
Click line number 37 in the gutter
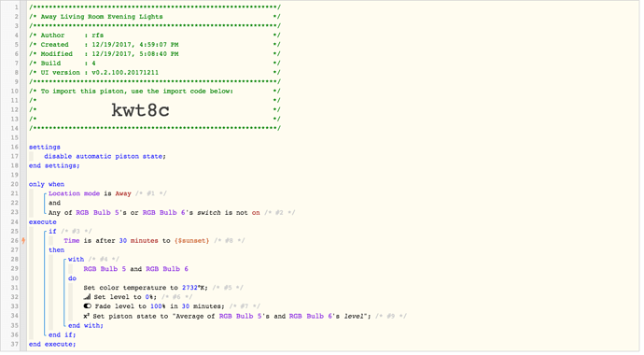pyautogui.click(x=14, y=345)
